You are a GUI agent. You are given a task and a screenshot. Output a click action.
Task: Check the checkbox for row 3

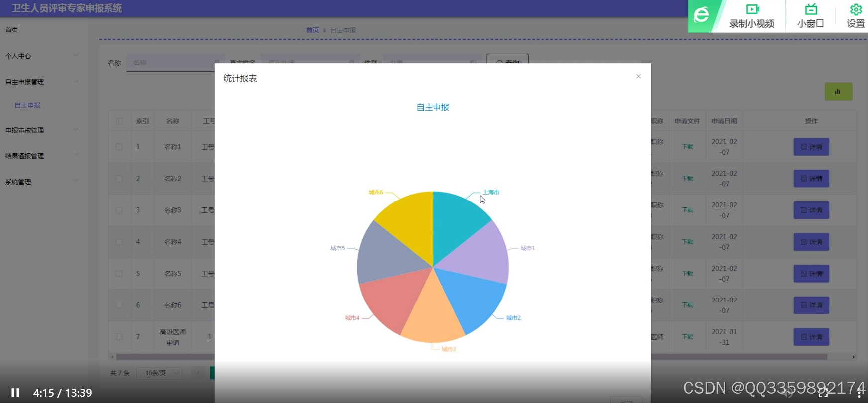pyautogui.click(x=119, y=210)
